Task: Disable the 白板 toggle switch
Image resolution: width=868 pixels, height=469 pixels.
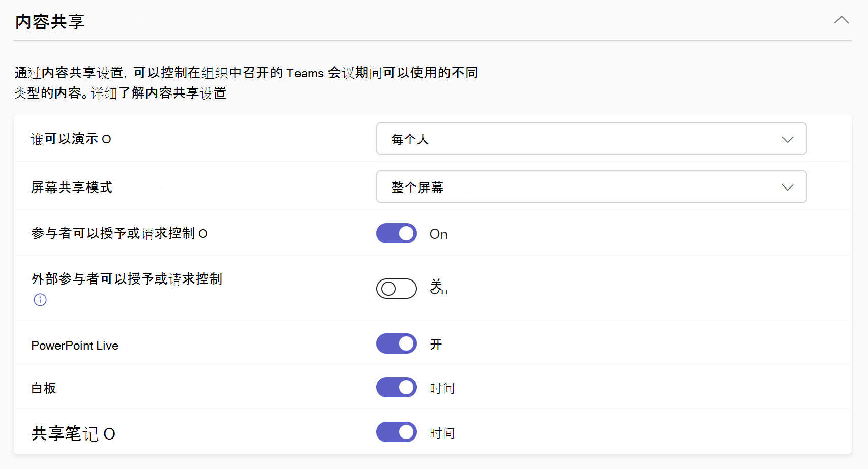Action: point(397,387)
